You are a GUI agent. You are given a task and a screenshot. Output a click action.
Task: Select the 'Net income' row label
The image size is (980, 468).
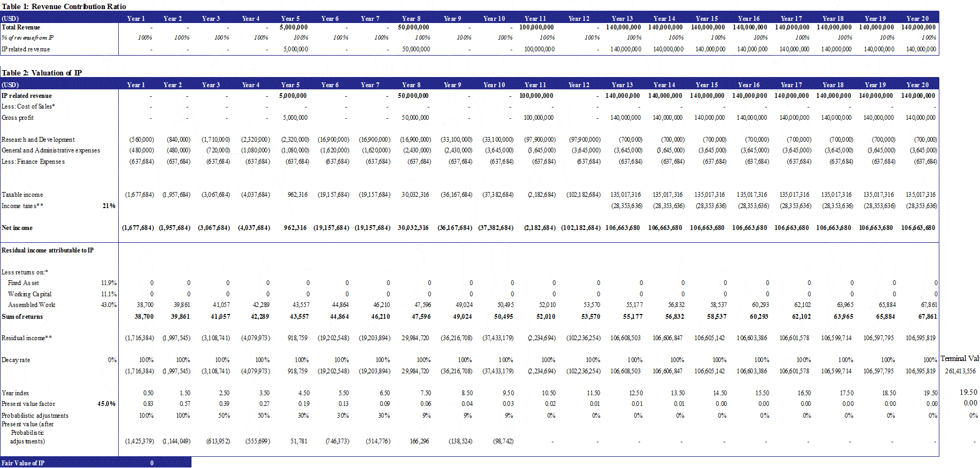click(x=17, y=228)
